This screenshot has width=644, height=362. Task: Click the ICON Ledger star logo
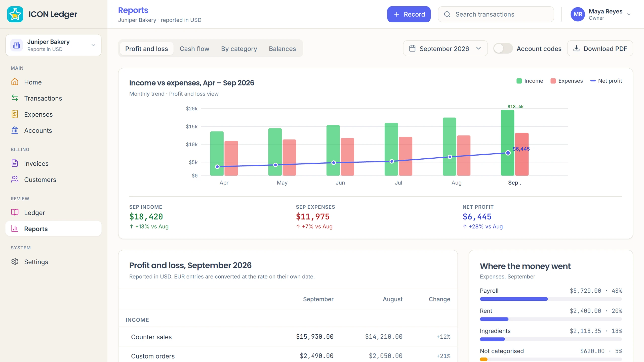coord(15,14)
